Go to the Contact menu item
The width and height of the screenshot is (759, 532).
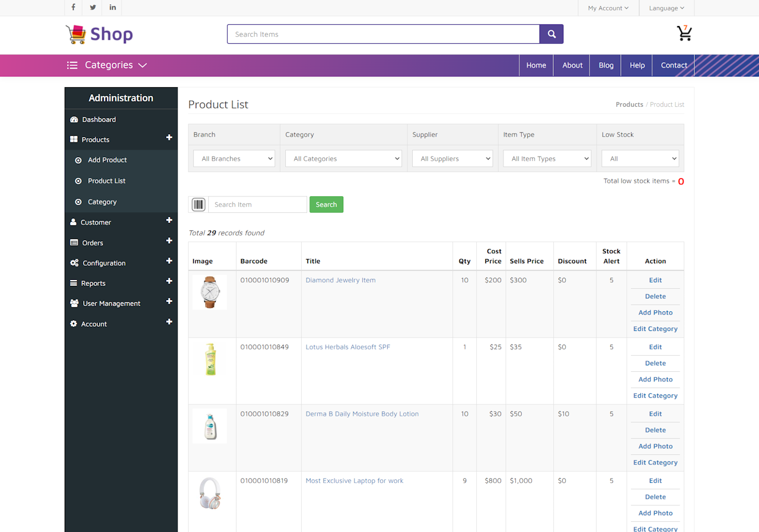coord(674,65)
